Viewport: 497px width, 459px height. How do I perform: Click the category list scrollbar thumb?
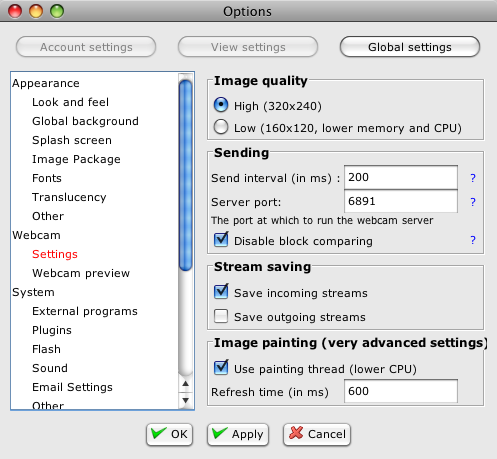point(186,175)
